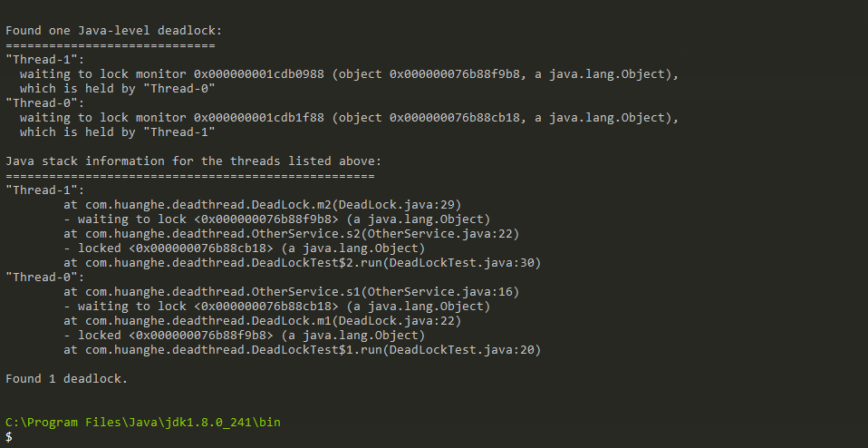The height and width of the screenshot is (448, 868).
Task: Click monitor address 0x000000001cdb1f88
Action: click(x=258, y=117)
